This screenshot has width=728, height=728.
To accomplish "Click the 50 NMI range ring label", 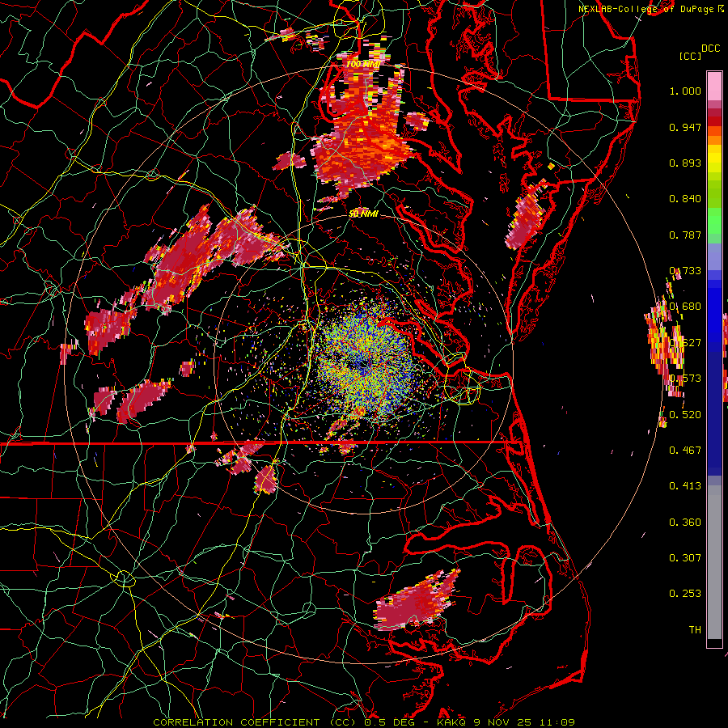I will (363, 214).
